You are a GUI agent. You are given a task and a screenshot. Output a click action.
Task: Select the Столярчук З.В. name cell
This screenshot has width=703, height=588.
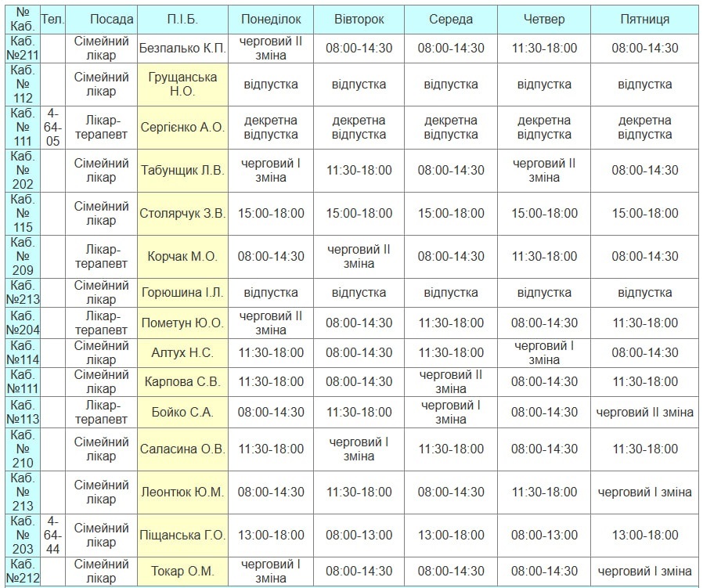point(182,214)
